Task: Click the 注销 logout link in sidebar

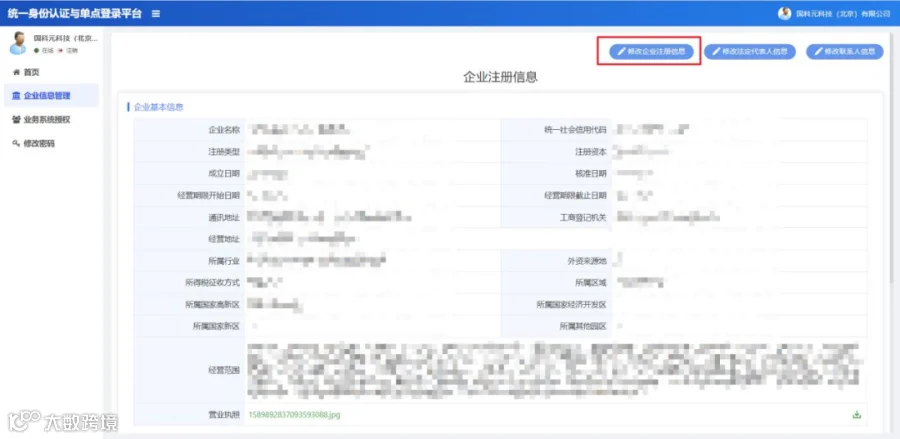Action: coord(67,50)
